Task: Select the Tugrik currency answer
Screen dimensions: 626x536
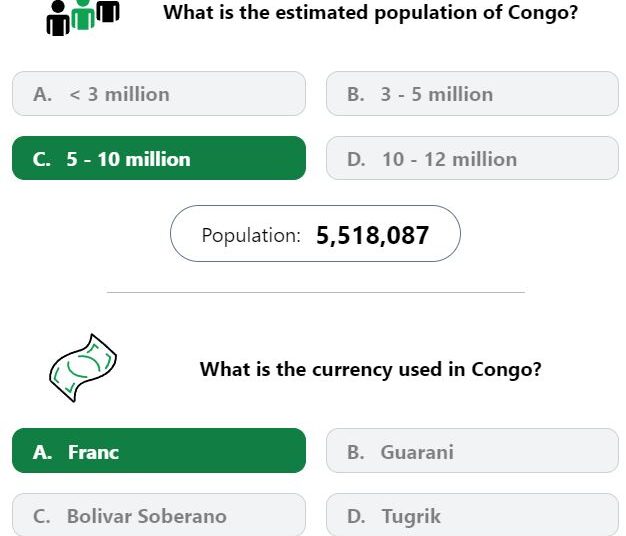Action: 472,515
